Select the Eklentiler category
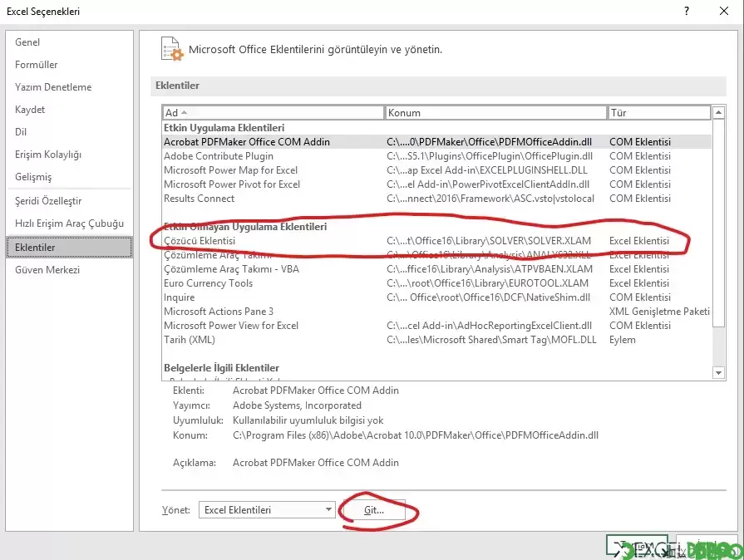 69,248
